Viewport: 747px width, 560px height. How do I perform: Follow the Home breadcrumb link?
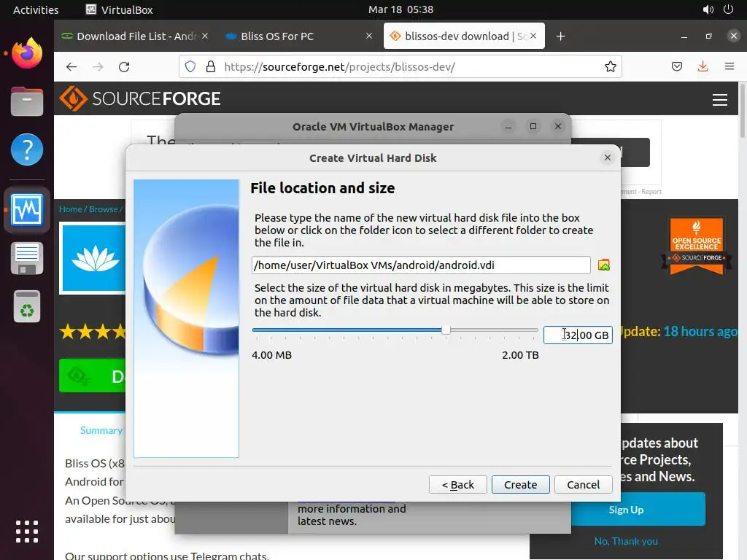pos(71,209)
